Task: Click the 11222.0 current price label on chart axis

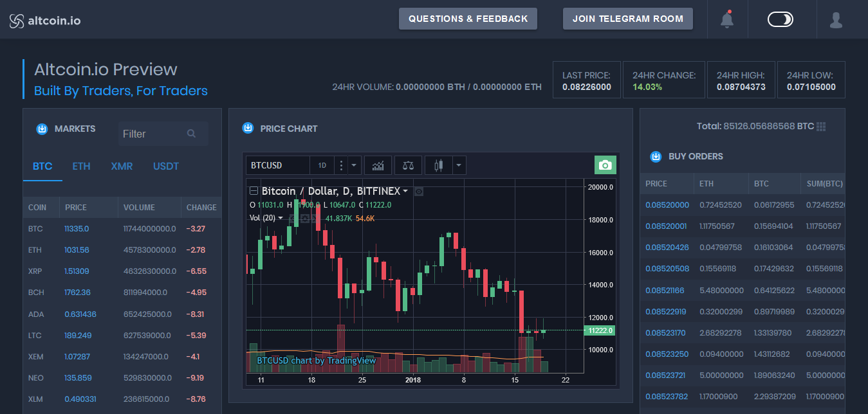Action: pos(600,330)
